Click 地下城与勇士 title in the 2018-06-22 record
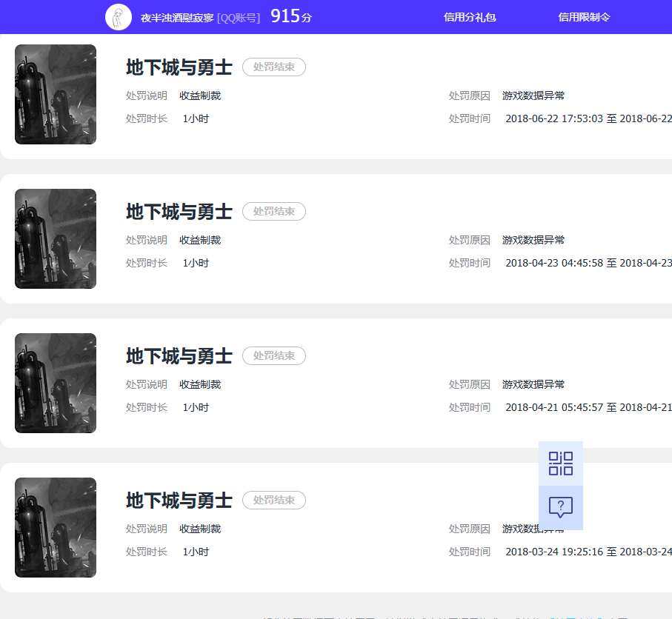Screen dimensions: 672x619 tap(179, 67)
